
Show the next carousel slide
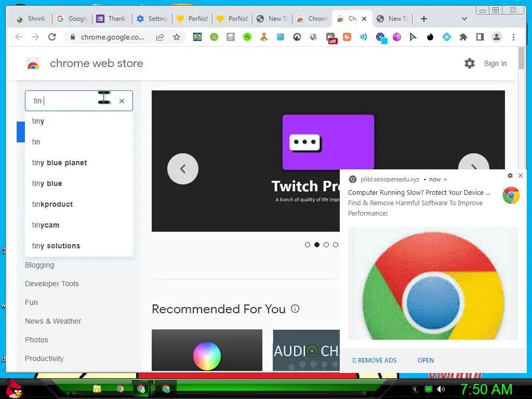[x=474, y=162]
